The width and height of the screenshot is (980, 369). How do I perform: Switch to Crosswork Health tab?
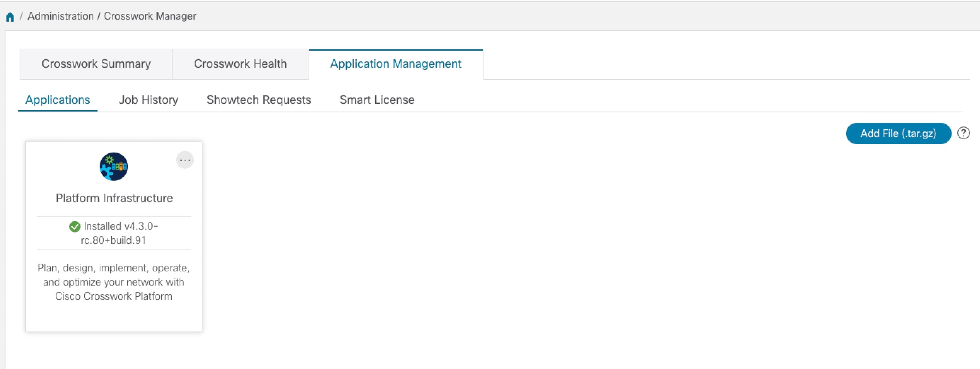[241, 64]
